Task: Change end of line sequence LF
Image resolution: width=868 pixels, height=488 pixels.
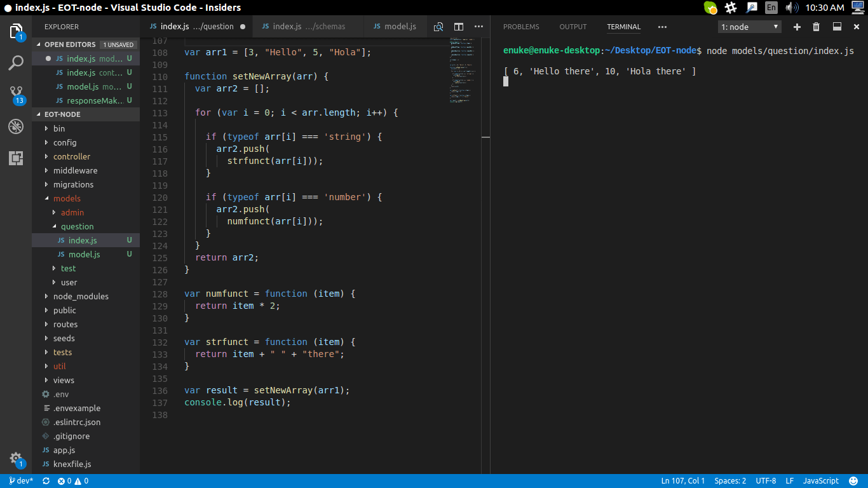Action: [790, 481]
